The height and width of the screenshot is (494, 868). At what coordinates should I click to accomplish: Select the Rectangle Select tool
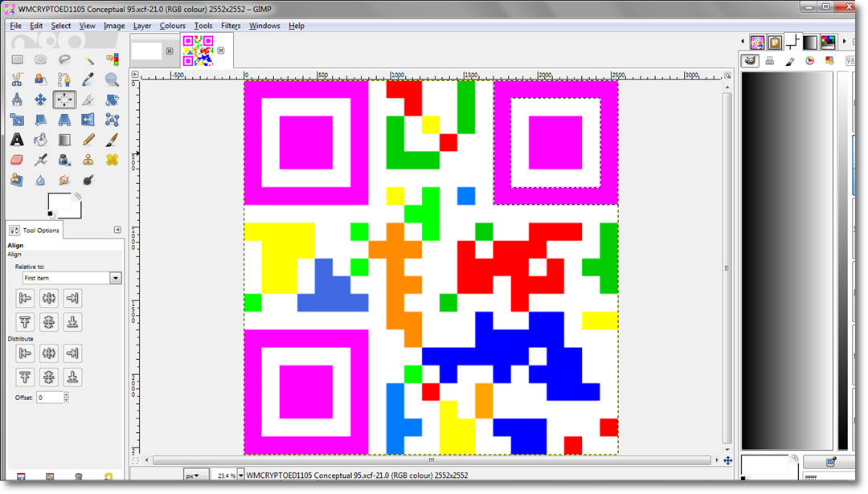point(17,59)
